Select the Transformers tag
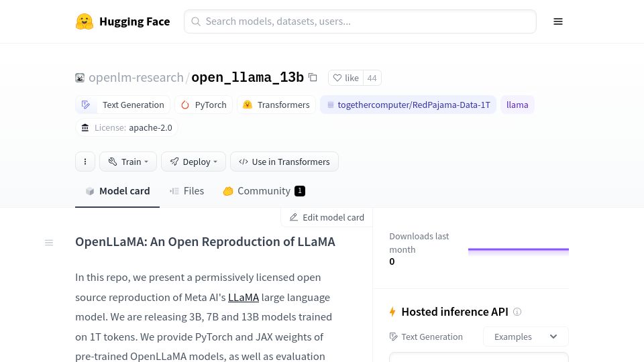The height and width of the screenshot is (362, 644). (276, 105)
